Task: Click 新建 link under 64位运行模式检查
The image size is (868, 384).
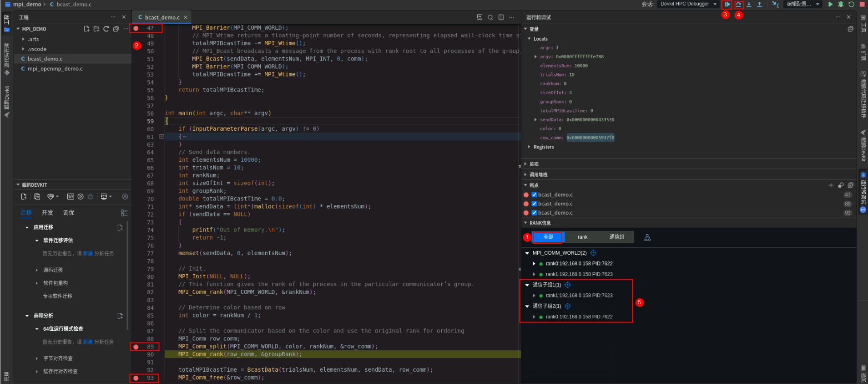Action: tap(88, 342)
